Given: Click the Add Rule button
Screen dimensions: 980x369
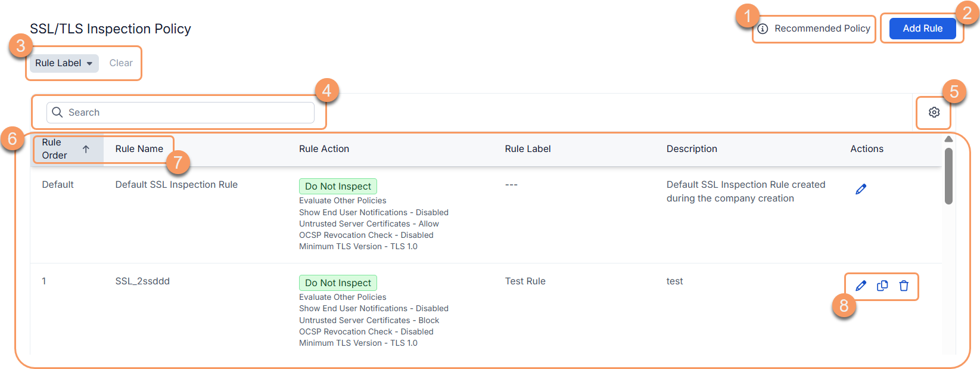Looking at the screenshot, I should tap(922, 29).
